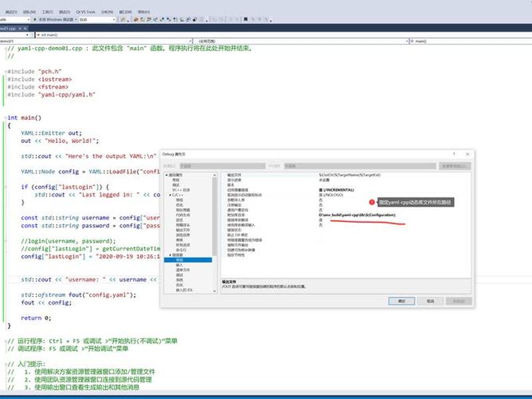Select the 附加库目录 property row
Image resolution: width=532 pixels, height=399 pixels.
click(346, 215)
